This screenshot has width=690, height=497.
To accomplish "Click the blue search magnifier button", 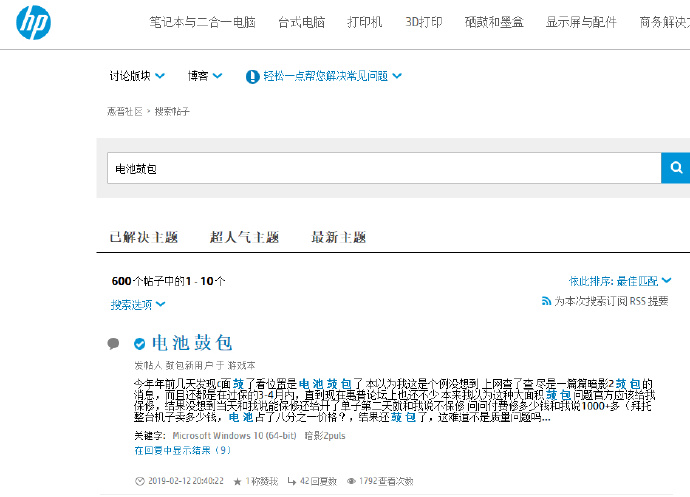I will (675, 168).
